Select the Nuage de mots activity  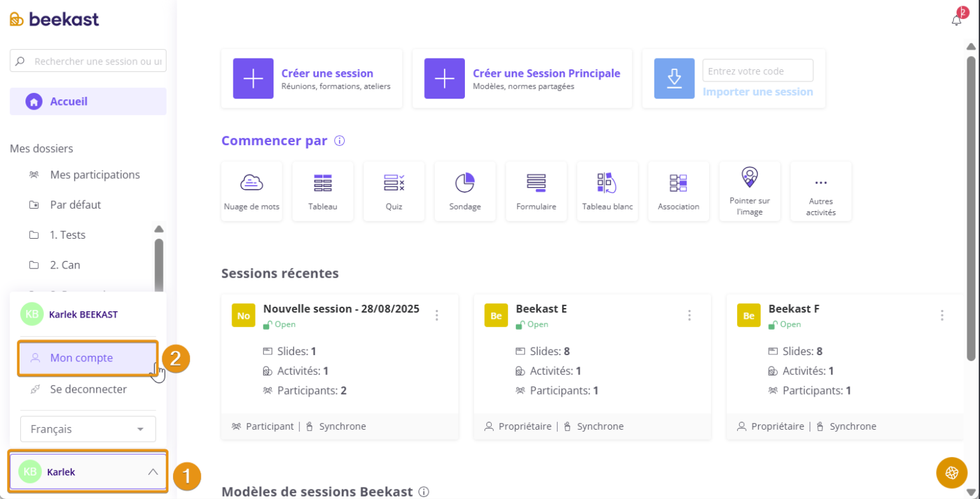click(x=251, y=191)
